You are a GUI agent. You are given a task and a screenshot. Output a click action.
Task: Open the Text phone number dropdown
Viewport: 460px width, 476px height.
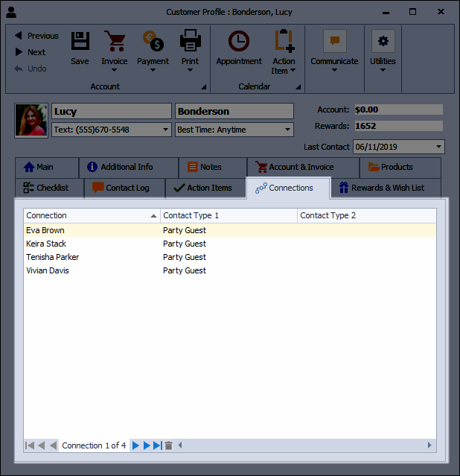(165, 130)
